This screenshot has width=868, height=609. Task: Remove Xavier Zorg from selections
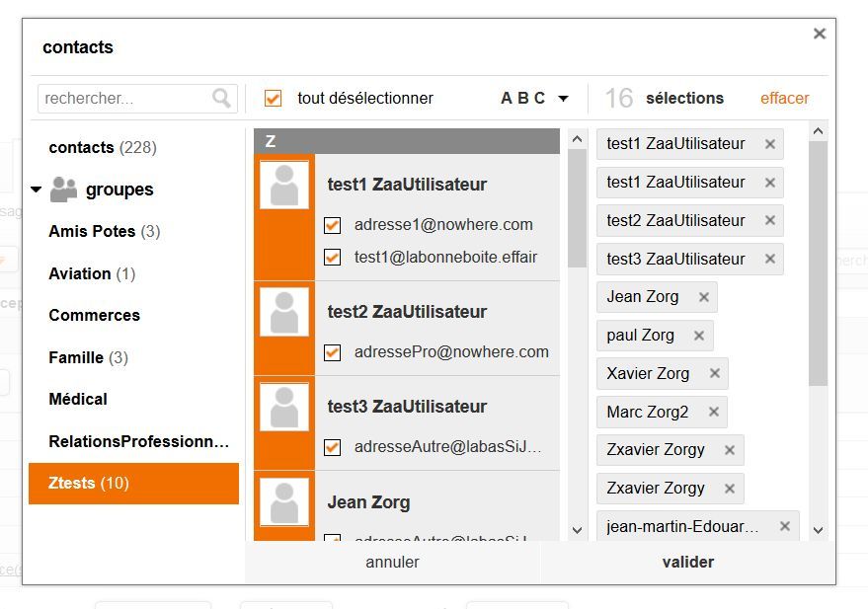[x=715, y=374]
